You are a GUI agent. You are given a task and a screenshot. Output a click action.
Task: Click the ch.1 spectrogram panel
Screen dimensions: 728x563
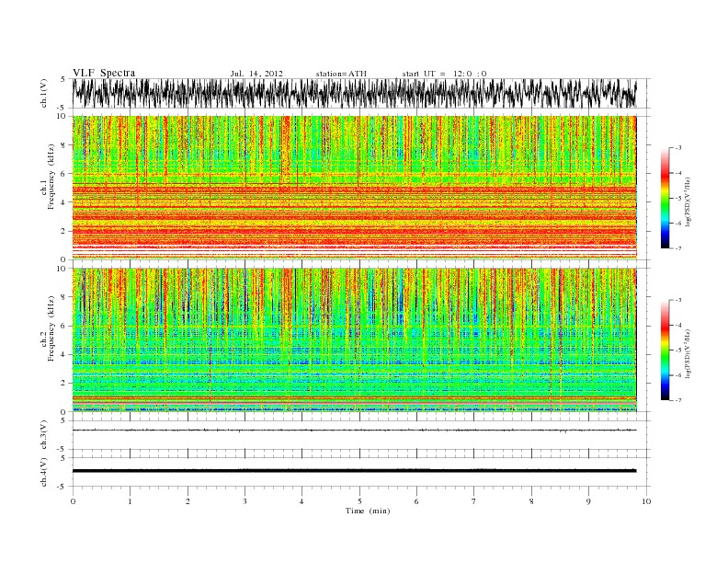[354, 188]
